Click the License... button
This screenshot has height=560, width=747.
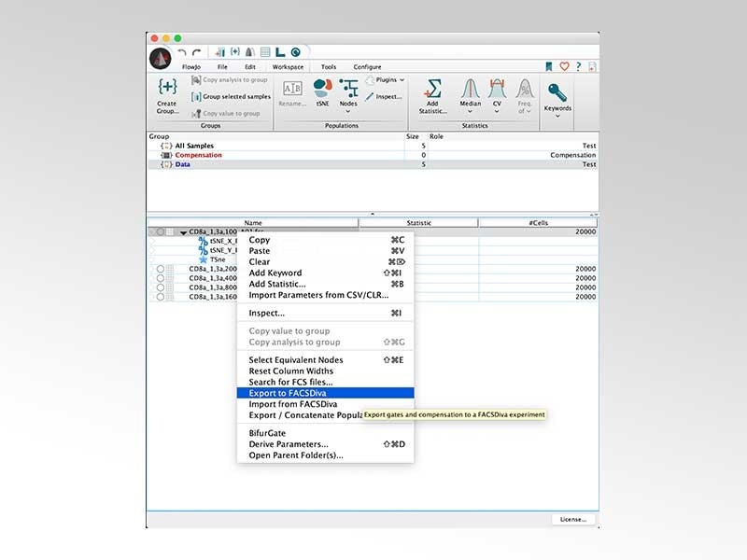[x=573, y=519]
